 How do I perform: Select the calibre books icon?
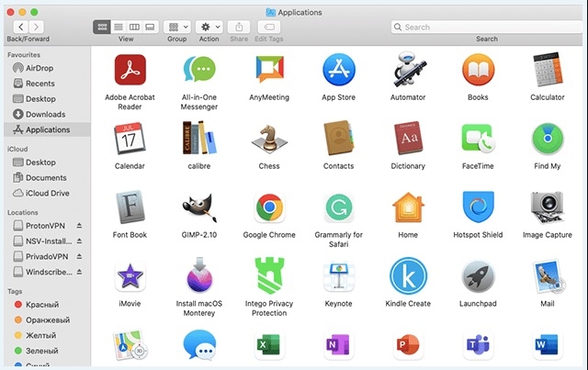199,138
